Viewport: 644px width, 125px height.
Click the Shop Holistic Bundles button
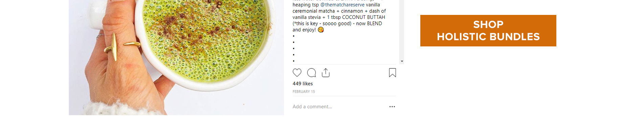coord(488,30)
